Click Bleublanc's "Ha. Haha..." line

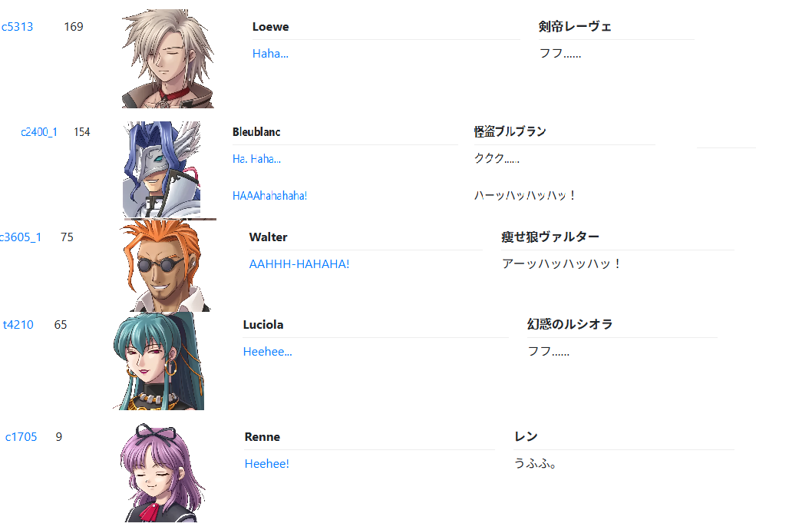(x=256, y=159)
